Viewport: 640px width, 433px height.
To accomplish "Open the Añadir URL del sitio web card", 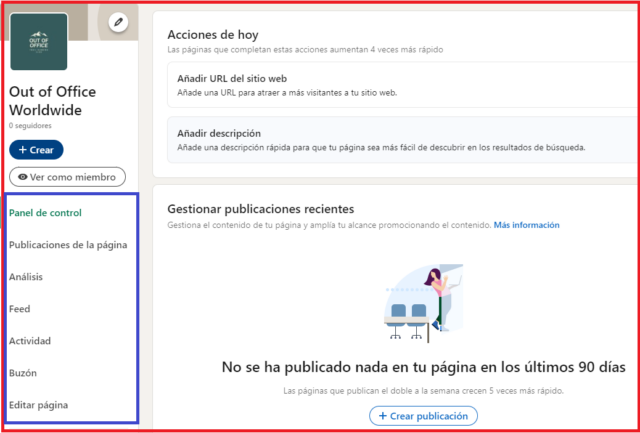I will [403, 85].
